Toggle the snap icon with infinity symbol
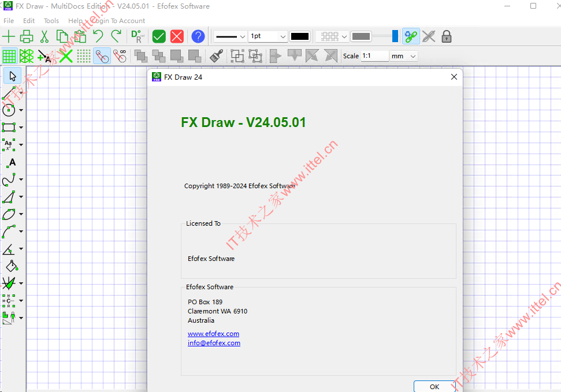 [120, 56]
